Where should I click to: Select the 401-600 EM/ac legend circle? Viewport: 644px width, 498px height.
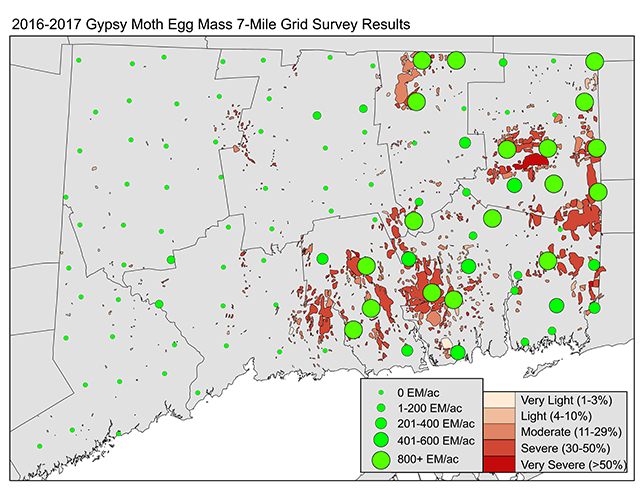tap(382, 441)
